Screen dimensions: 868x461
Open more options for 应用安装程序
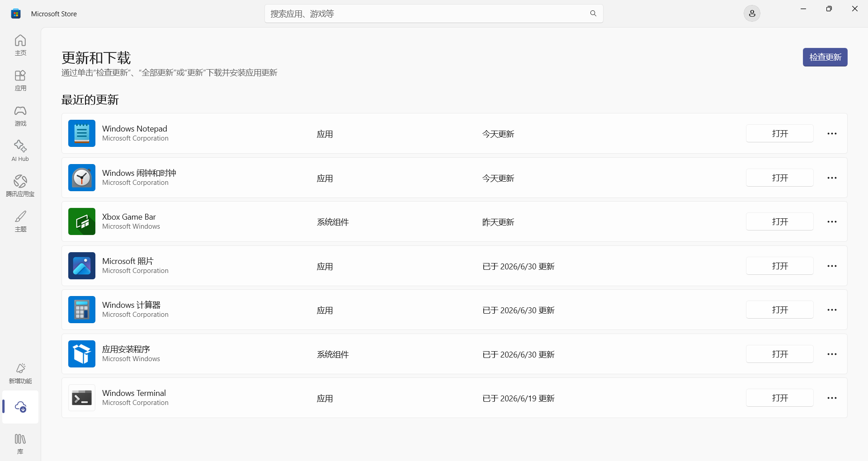coord(832,354)
